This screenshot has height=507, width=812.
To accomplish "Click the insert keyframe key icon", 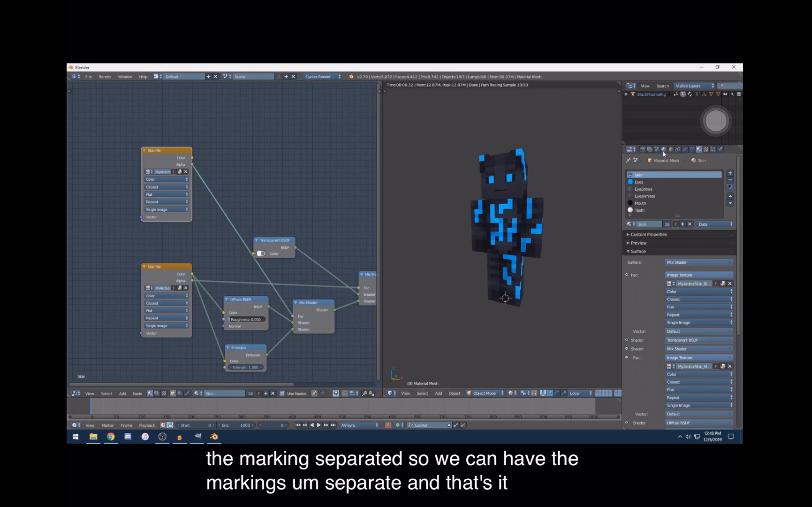I will 456,425.
